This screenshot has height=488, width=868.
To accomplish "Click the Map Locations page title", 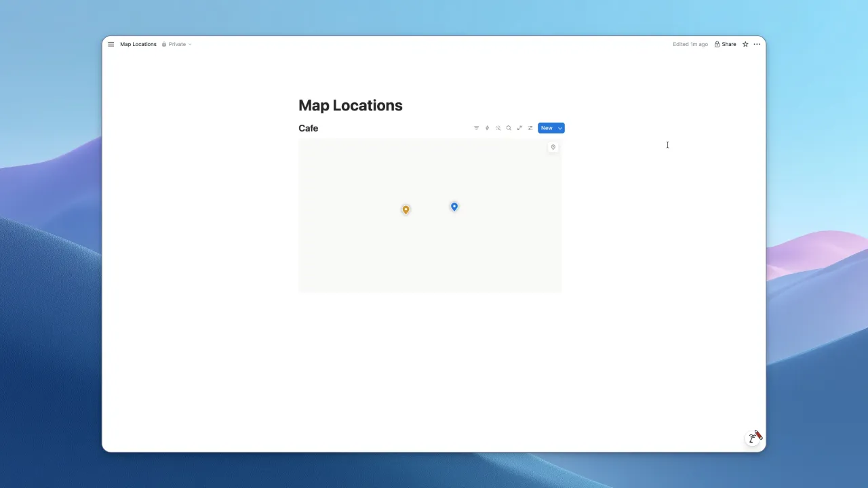I will [x=351, y=105].
